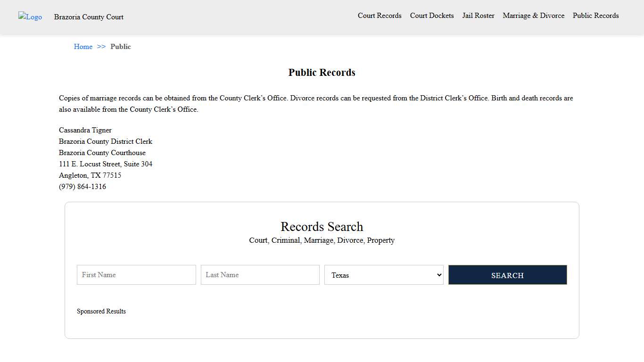Click inside the First Name field
644x362 pixels.
[136, 275]
